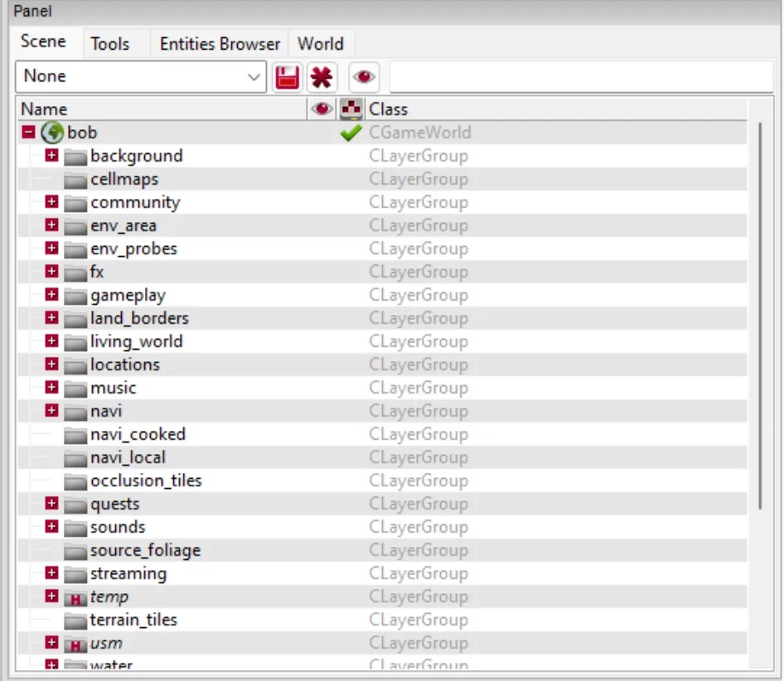The width and height of the screenshot is (784, 681).
Task: Switch to the Entities Browser tab
Action: (218, 44)
